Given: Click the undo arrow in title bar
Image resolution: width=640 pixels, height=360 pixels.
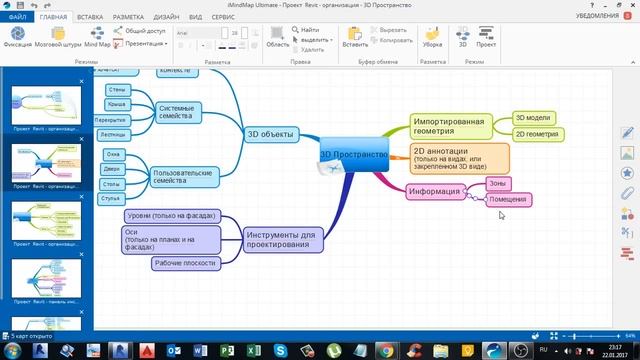Looking at the screenshot, I should [x=34, y=5].
